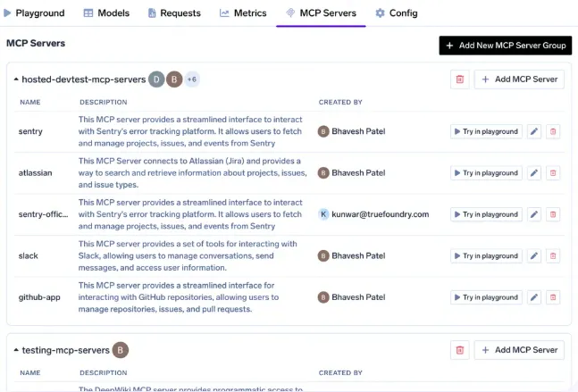This screenshot has height=392, width=578.
Task: Add MCP Server to testing-mcp-servers
Action: click(519, 350)
